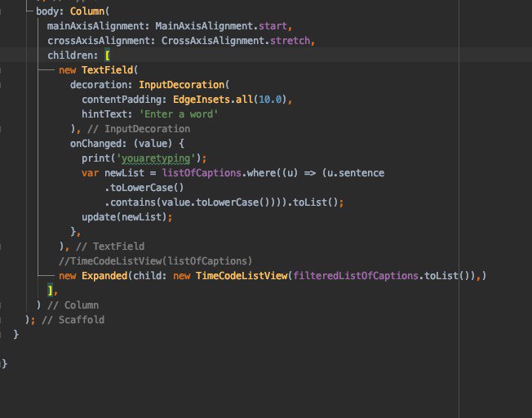Click the underlined 'youaretyping' string
The width and height of the screenshot is (532, 418).
(156, 158)
